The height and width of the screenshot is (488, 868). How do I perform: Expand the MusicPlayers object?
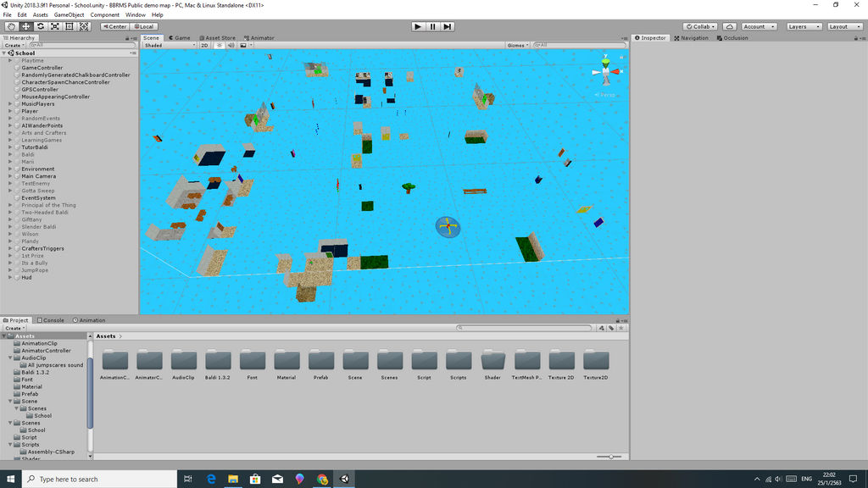click(10, 104)
